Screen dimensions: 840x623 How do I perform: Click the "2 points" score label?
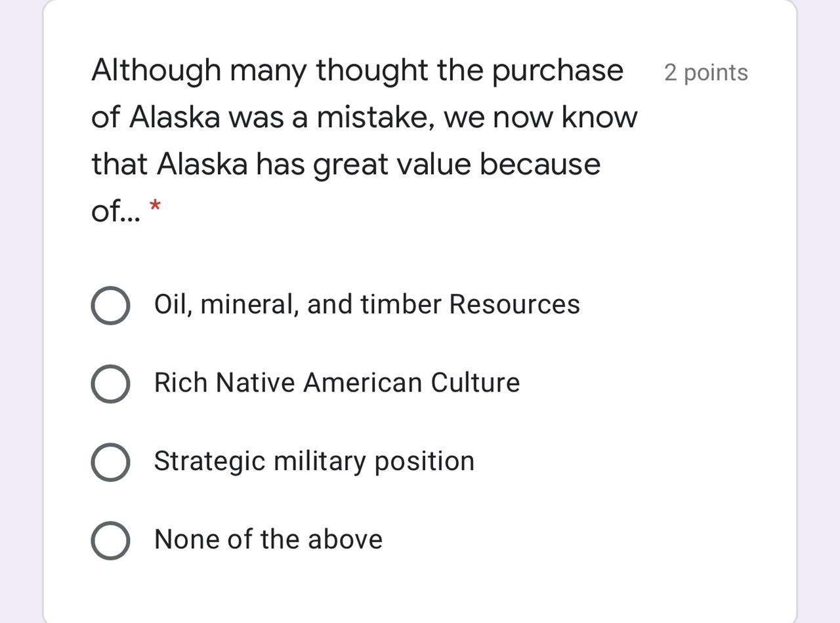705,72
